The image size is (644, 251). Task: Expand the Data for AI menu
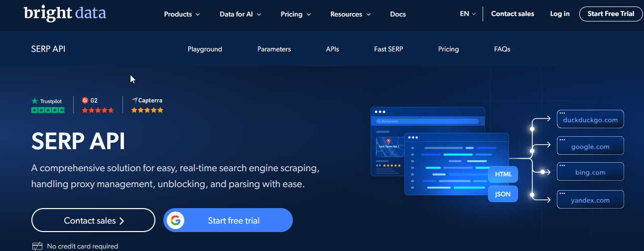(241, 14)
